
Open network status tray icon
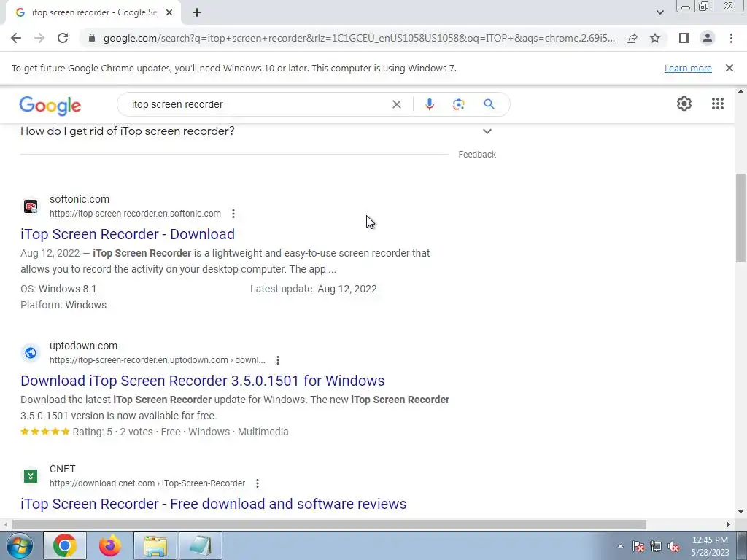(656, 547)
